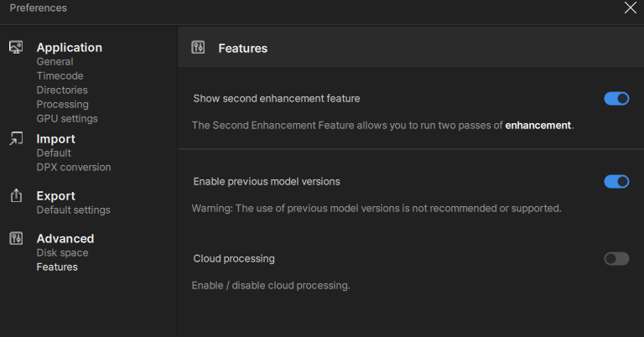Open DPX conversion settings
The width and height of the screenshot is (644, 337).
(74, 168)
